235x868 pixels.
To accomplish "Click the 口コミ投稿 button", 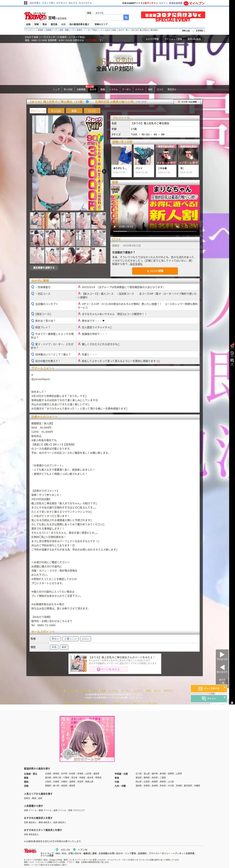I will click(x=155, y=271).
